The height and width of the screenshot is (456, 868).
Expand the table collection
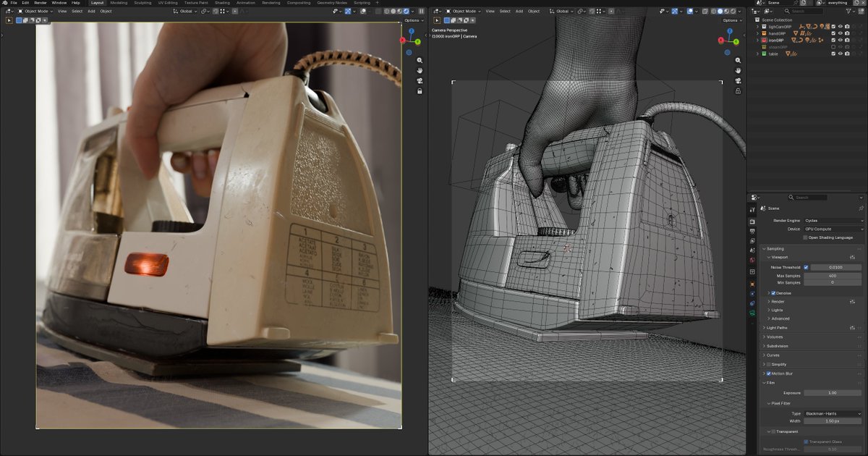[757, 54]
